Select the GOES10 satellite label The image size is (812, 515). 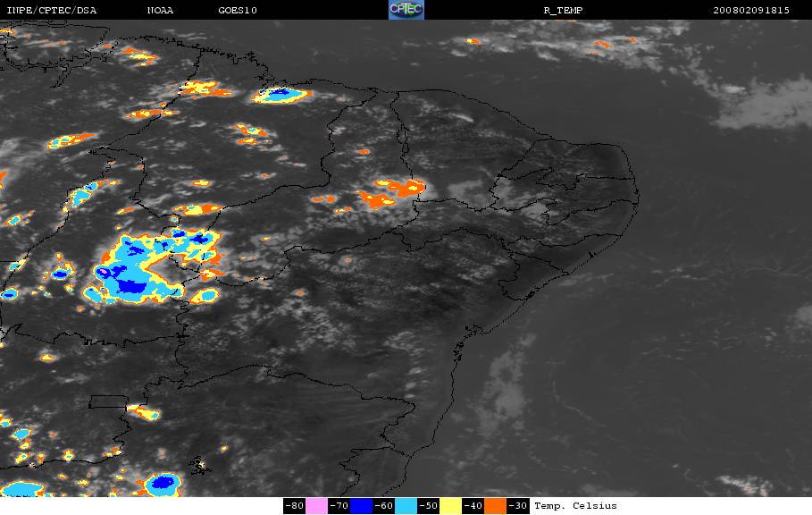tap(235, 11)
